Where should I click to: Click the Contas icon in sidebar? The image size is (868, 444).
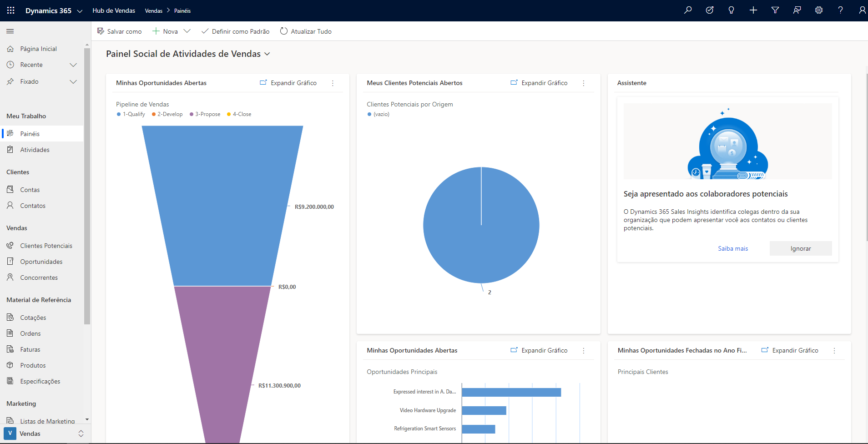[x=10, y=189]
